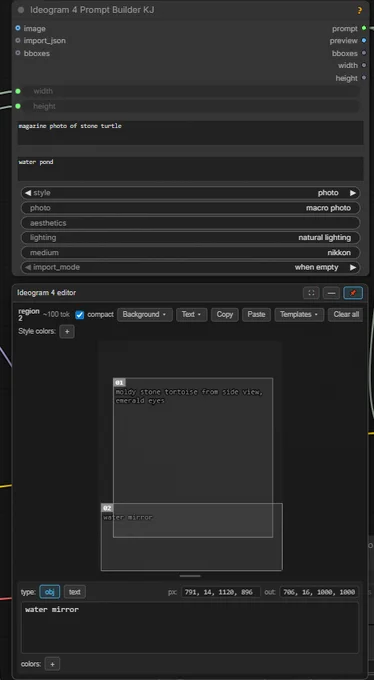Select the 01 region label badge
The image size is (374, 680).
(x=120, y=382)
